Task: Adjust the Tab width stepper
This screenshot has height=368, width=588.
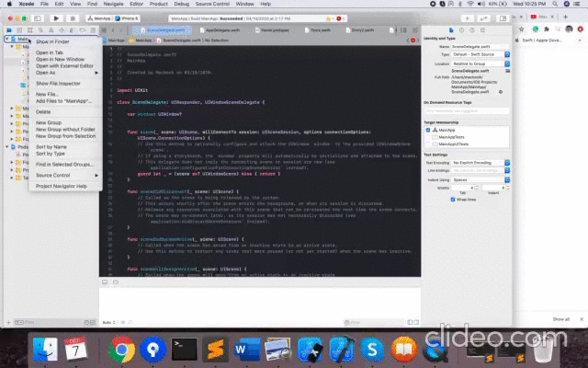Action: 477,188
